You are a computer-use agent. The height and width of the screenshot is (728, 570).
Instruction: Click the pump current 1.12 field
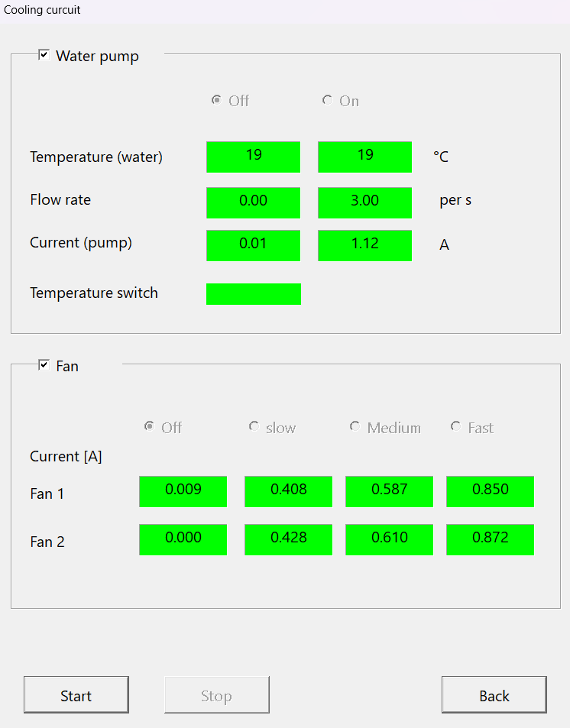click(x=364, y=245)
